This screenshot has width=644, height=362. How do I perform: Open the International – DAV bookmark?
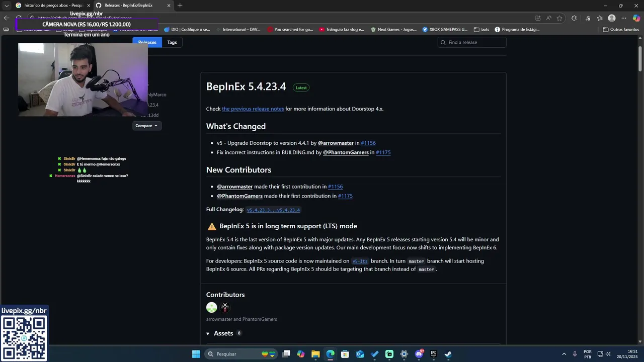238,29
